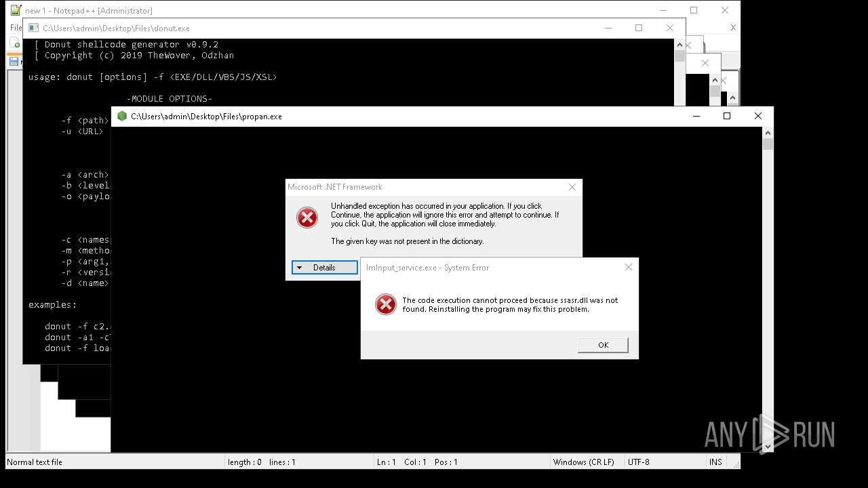Screen dimensions: 868x488
Task: Click 'Normal text file' in status bar
Action: 35,462
